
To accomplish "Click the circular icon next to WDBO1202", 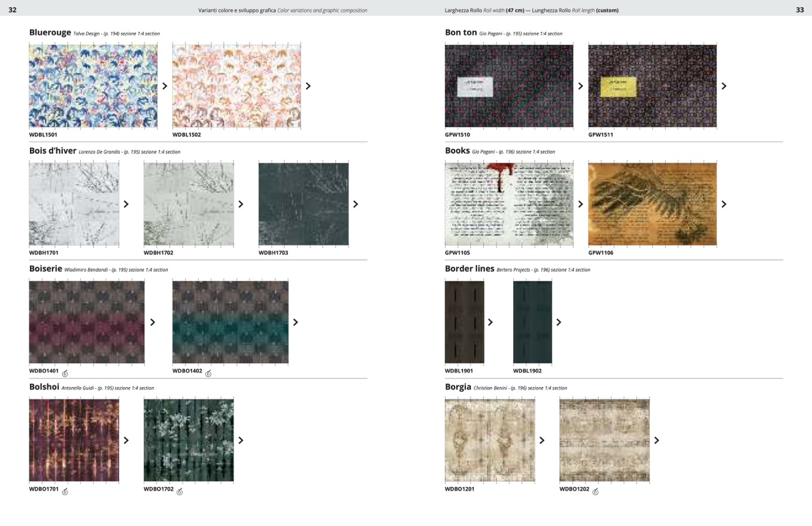I will 595,492.
